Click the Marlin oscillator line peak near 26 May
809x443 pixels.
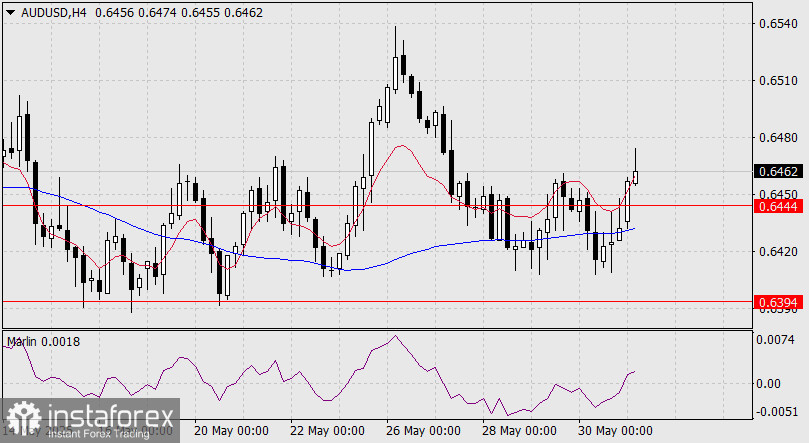point(396,336)
